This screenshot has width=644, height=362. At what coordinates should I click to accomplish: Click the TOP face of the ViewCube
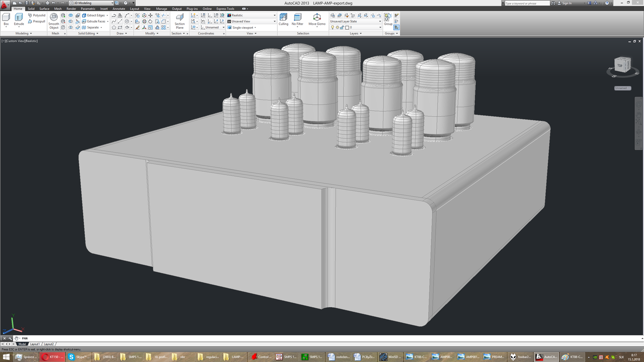(x=620, y=65)
